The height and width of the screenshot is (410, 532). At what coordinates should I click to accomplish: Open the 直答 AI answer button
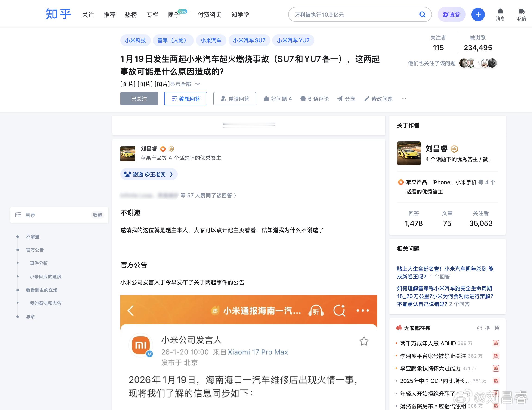[x=451, y=15]
